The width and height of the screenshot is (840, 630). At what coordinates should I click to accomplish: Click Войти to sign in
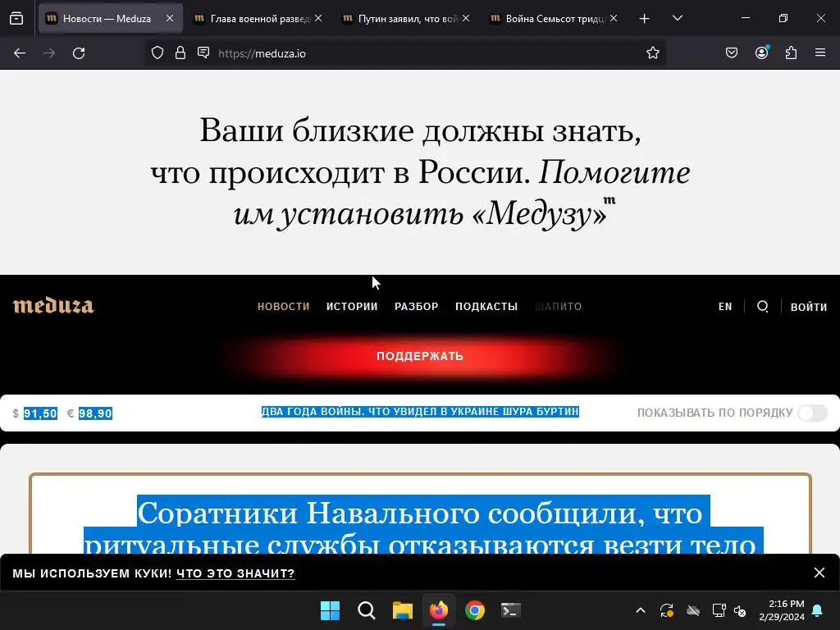[x=808, y=307]
